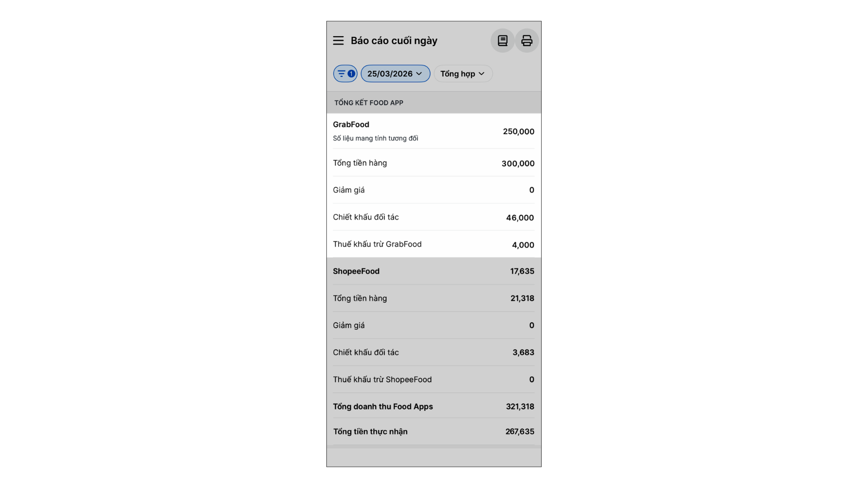
Task: Click ShopeeFood Chiết khấu đối tác 3,683 row
Action: click(x=434, y=352)
